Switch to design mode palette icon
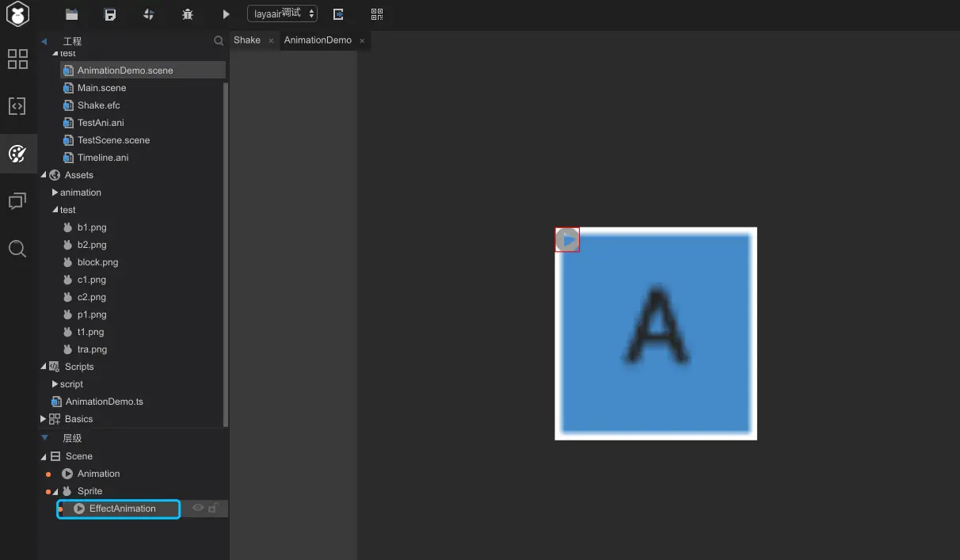960x560 pixels. click(x=17, y=154)
